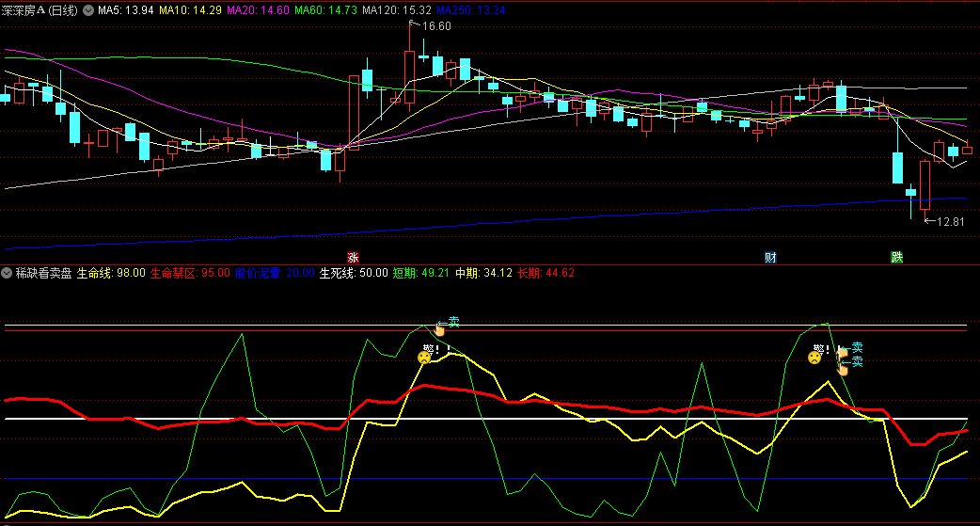Screen dimensions: 980x526
Task: Click the 生死线: 50.00 indicator value
Action: [354, 273]
